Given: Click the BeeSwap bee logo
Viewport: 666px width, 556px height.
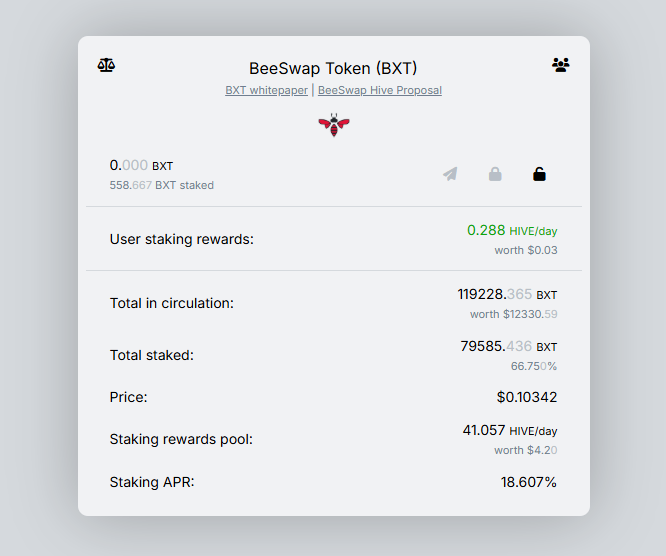Looking at the screenshot, I should [334, 125].
